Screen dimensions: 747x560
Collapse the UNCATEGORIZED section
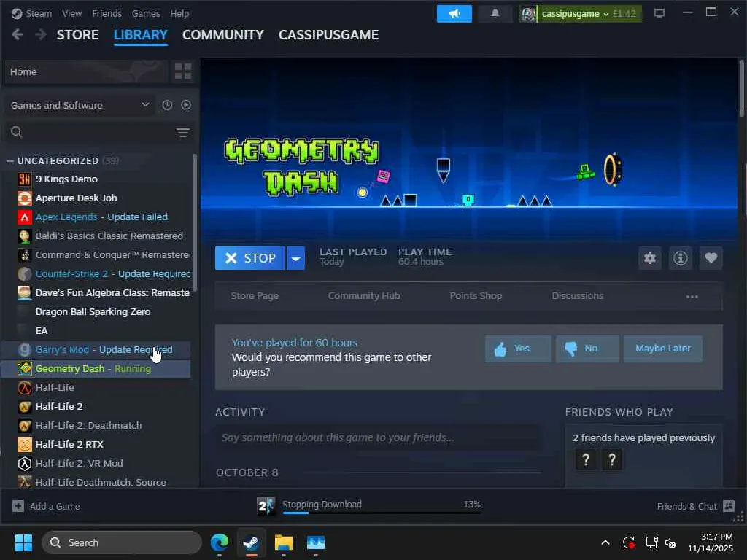[10, 161]
